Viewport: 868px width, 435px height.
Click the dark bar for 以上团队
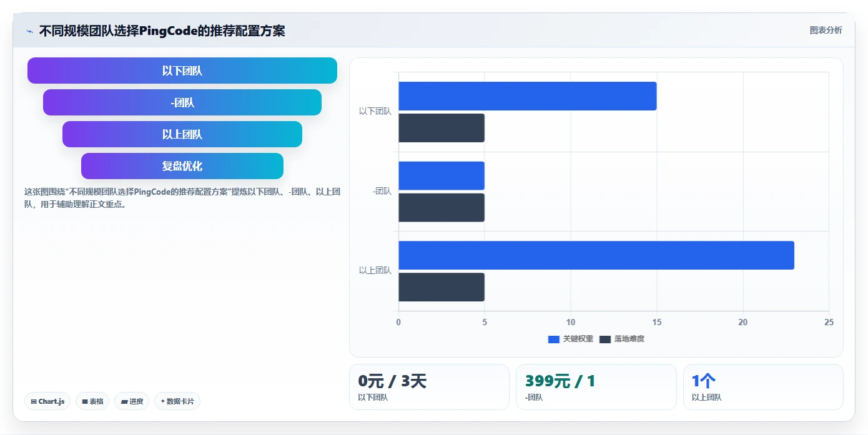point(441,287)
